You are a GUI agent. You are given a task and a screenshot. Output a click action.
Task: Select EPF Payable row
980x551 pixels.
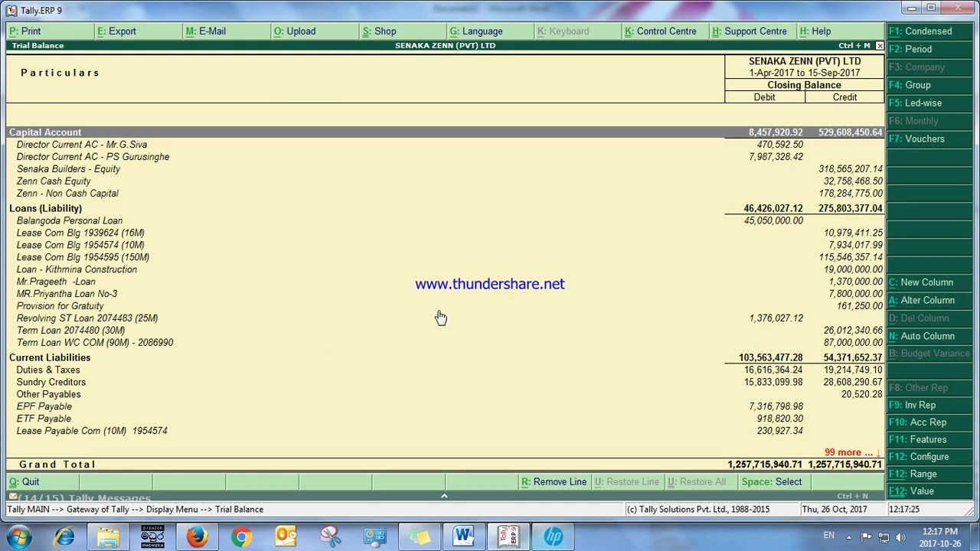(x=445, y=406)
